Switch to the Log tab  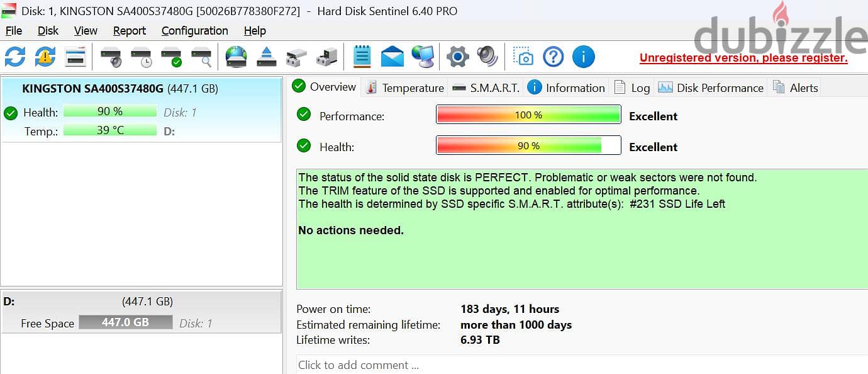point(632,88)
